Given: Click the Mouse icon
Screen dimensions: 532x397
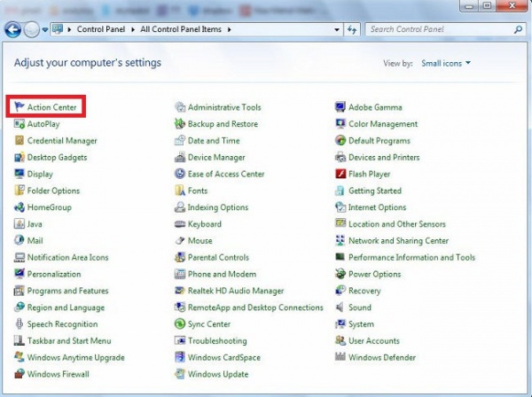Looking at the screenshot, I should (179, 240).
